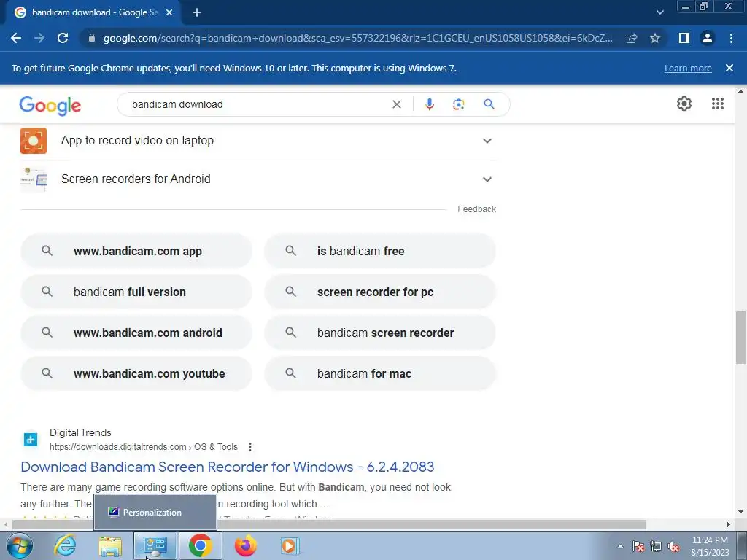Start voice search with microphone icon
Image resolution: width=747 pixels, height=560 pixels.
[x=429, y=104]
